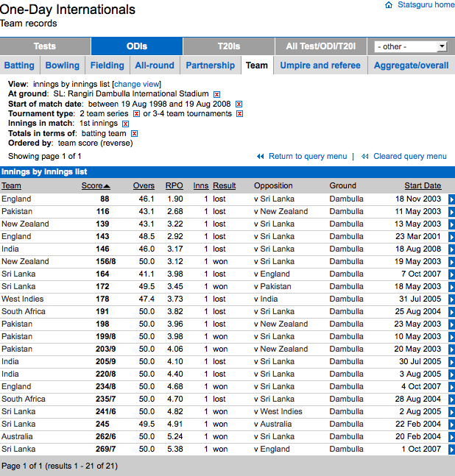Open the '- other -' format dropdown
The width and height of the screenshot is (455, 476).
coord(411,47)
